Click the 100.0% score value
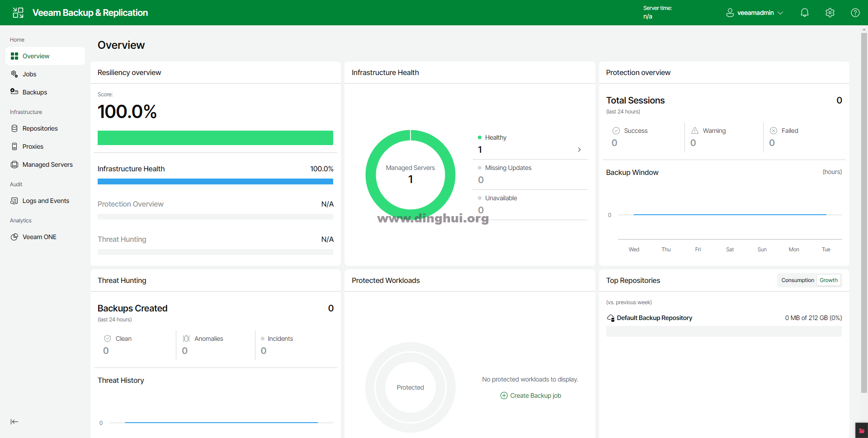 (127, 112)
